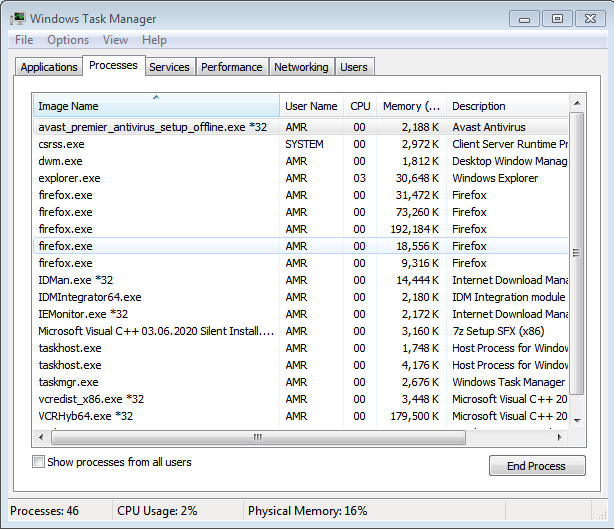
Task: Click the vertical scrollbar thumb
Action: pos(576,253)
